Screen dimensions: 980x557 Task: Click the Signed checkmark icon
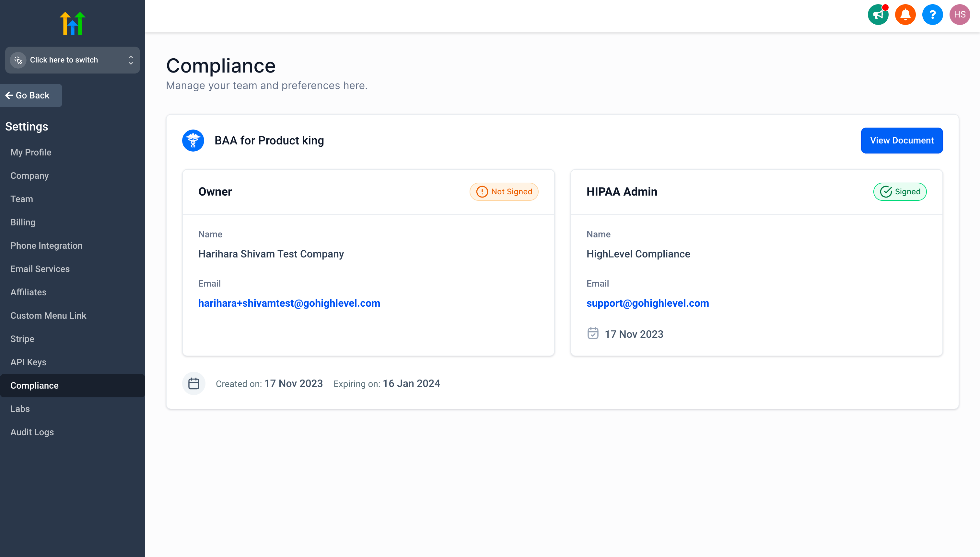point(886,192)
